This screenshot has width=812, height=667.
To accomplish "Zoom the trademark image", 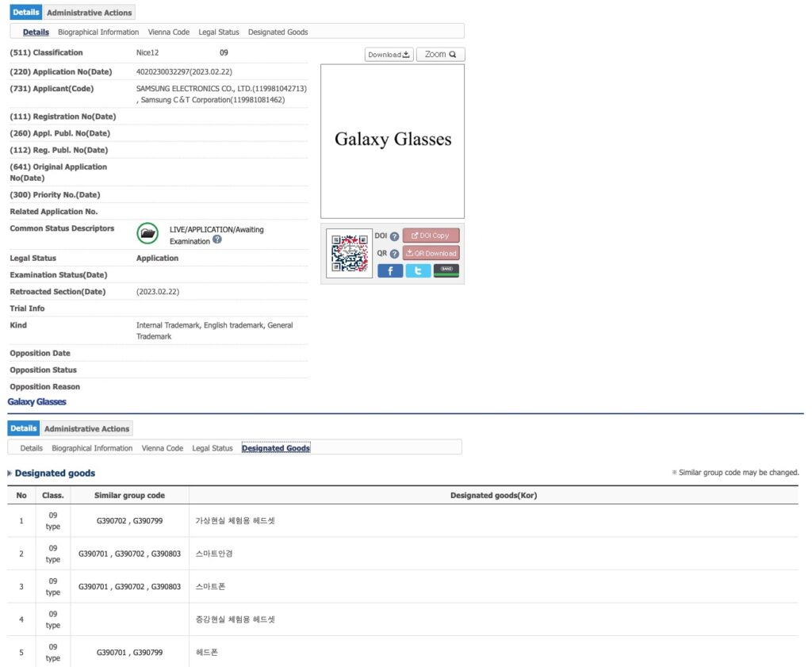I will (441, 55).
